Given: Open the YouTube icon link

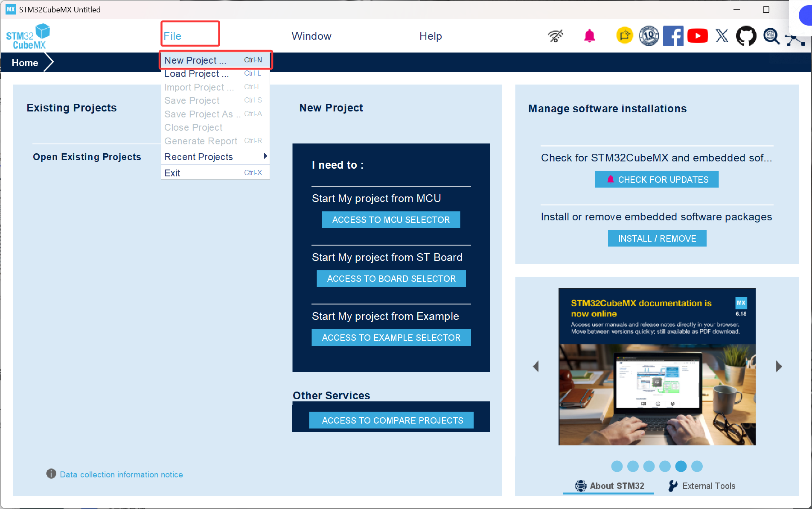Looking at the screenshot, I should 698,36.
